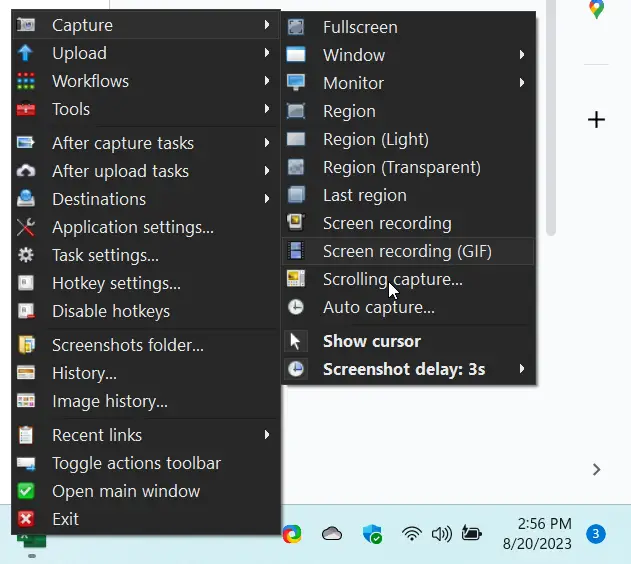This screenshot has height=564, width=631.
Task: Select the Capture menu entry
Action: coord(146,25)
